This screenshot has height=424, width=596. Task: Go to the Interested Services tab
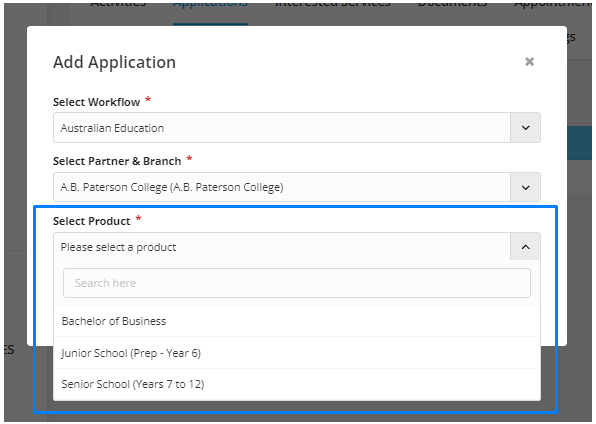333,5
